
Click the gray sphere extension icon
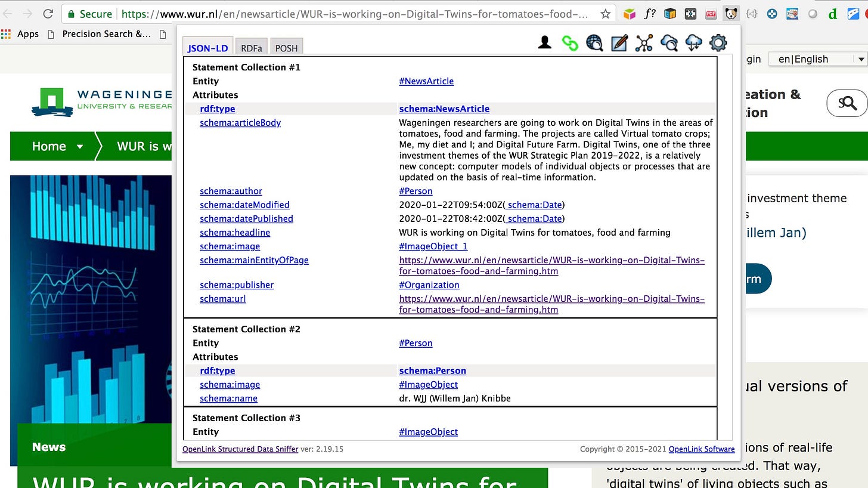[x=813, y=14]
